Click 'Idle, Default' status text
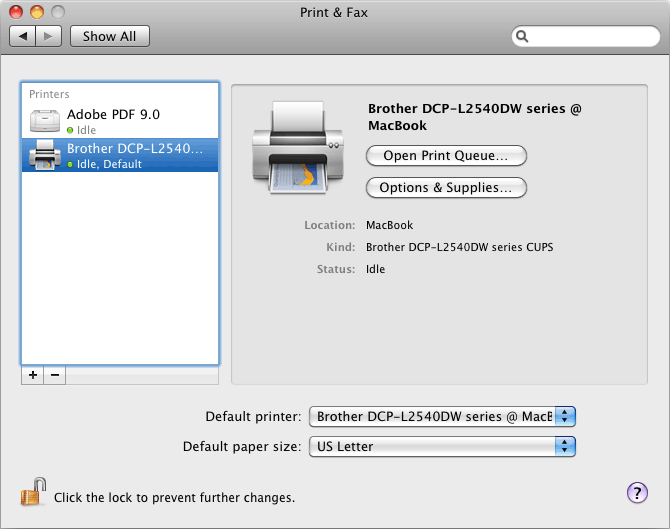 [x=109, y=164]
